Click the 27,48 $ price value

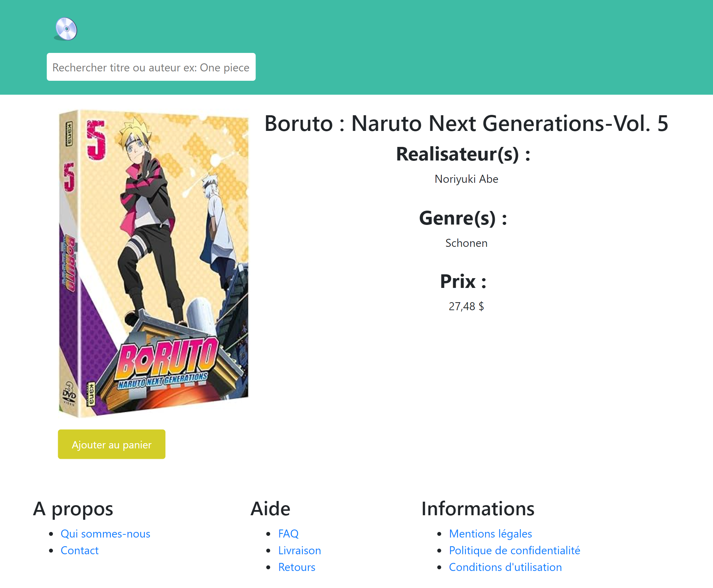466,306
